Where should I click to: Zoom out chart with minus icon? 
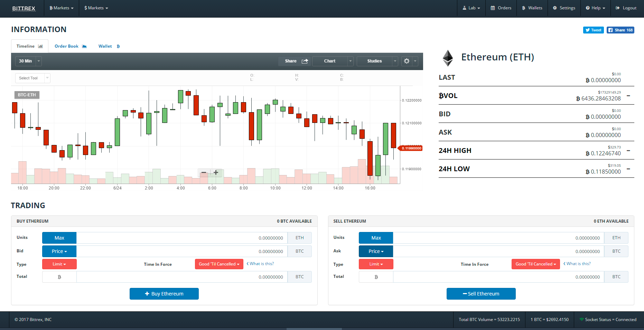tap(204, 173)
